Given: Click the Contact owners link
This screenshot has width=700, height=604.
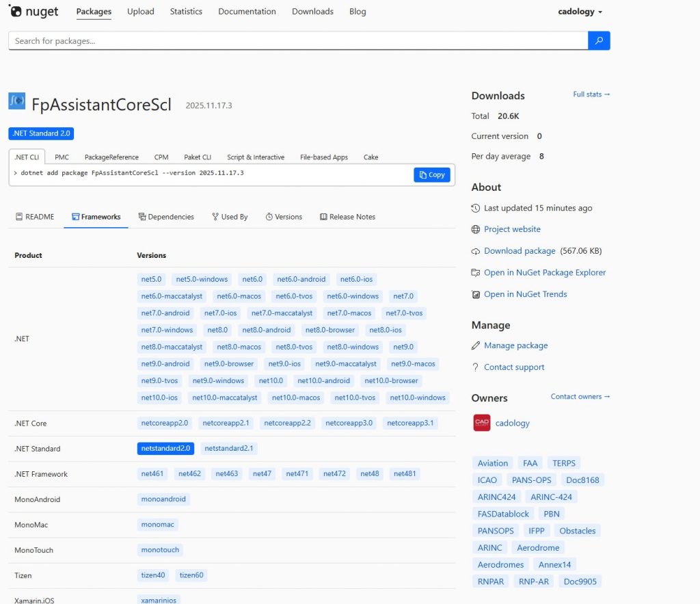Looking at the screenshot, I should (x=580, y=397).
